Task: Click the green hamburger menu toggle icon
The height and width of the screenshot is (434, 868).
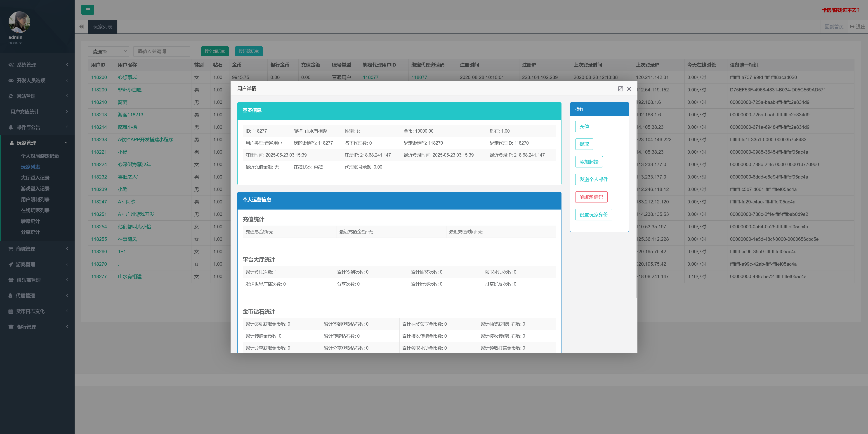Action: click(x=87, y=10)
